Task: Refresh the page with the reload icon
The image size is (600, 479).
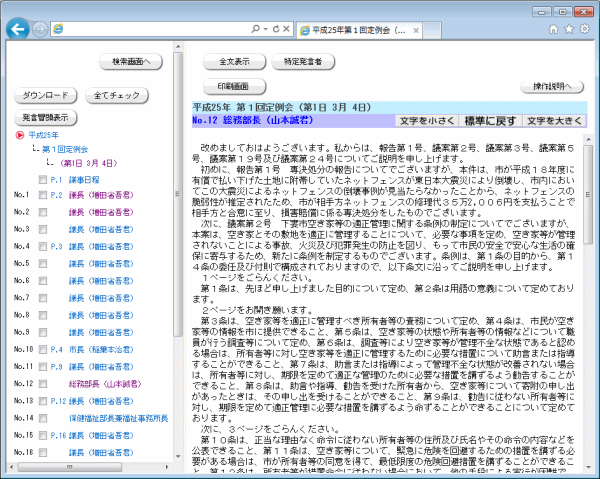Action: pyautogui.click(x=276, y=29)
